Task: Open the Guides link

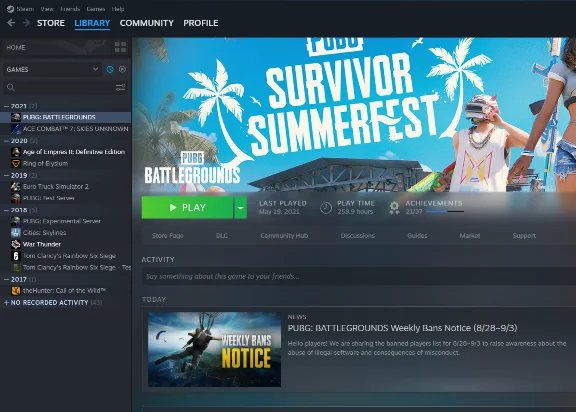Action: pos(417,235)
